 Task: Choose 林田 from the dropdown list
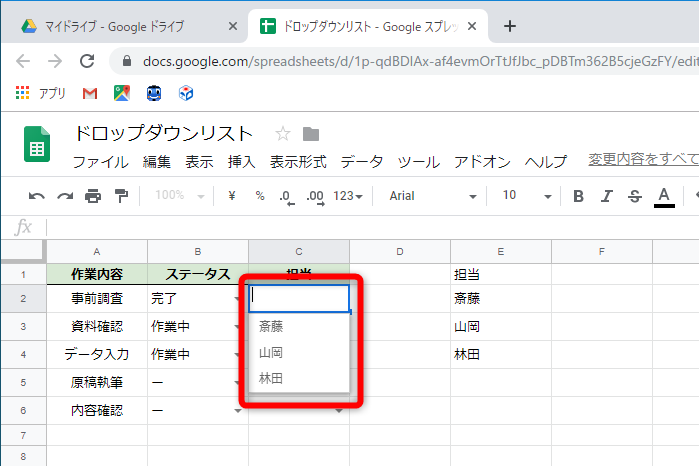coord(299,379)
